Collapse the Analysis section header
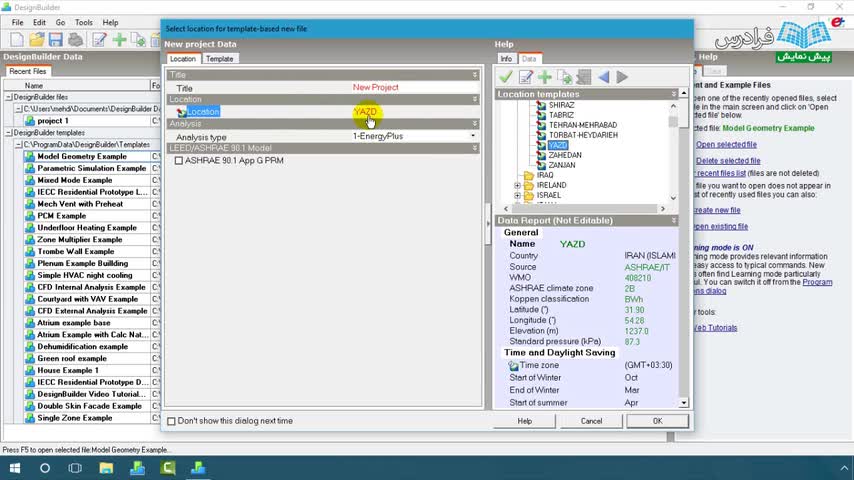854x480 pixels. (475, 124)
